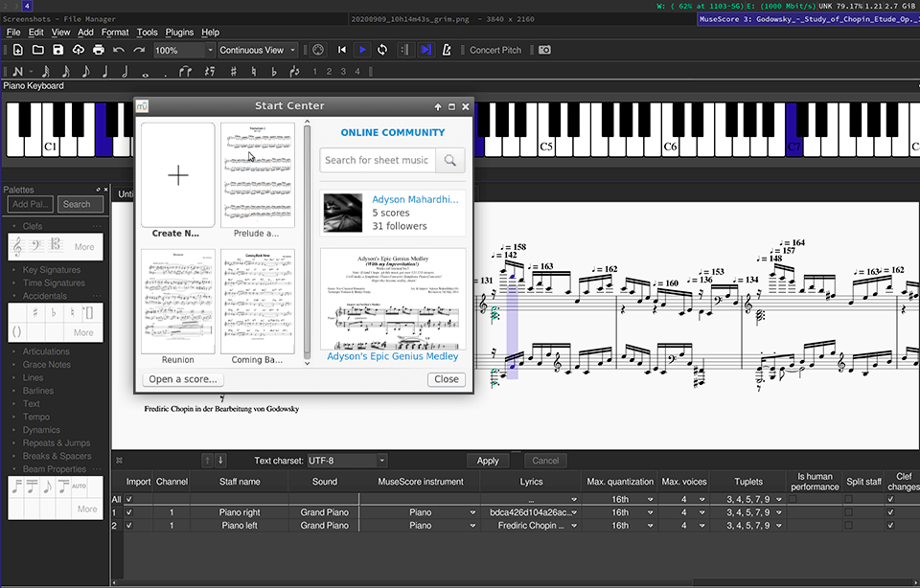Click the Open a score button
The width and height of the screenshot is (920, 588).
pyautogui.click(x=182, y=379)
